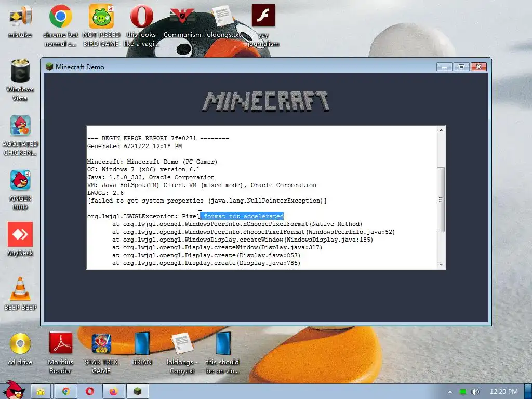Screen dimensions: 532x399
Task: Click the Flash icon 'yay journalism'
Action: click(x=263, y=25)
